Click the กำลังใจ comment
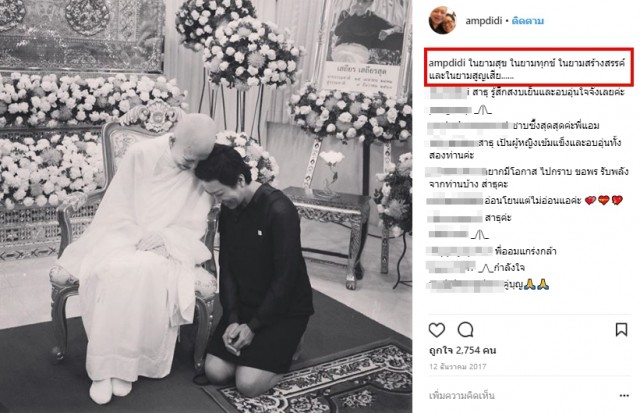Image resolution: width=640 pixels, height=413 pixels. [475, 268]
